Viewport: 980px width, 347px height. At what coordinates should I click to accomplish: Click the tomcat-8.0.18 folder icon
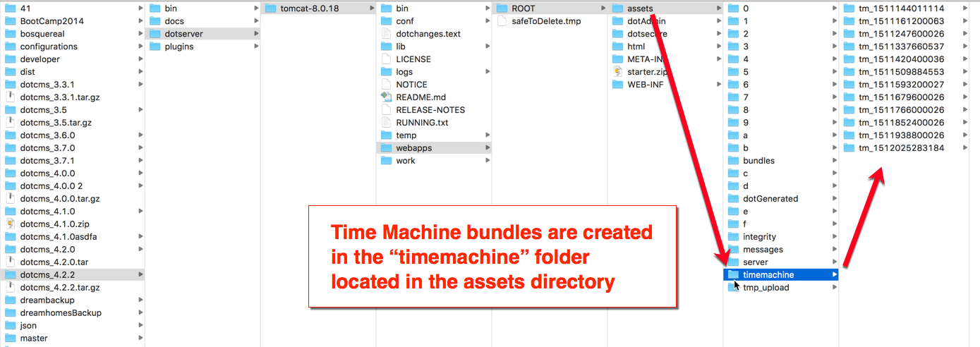[x=270, y=8]
